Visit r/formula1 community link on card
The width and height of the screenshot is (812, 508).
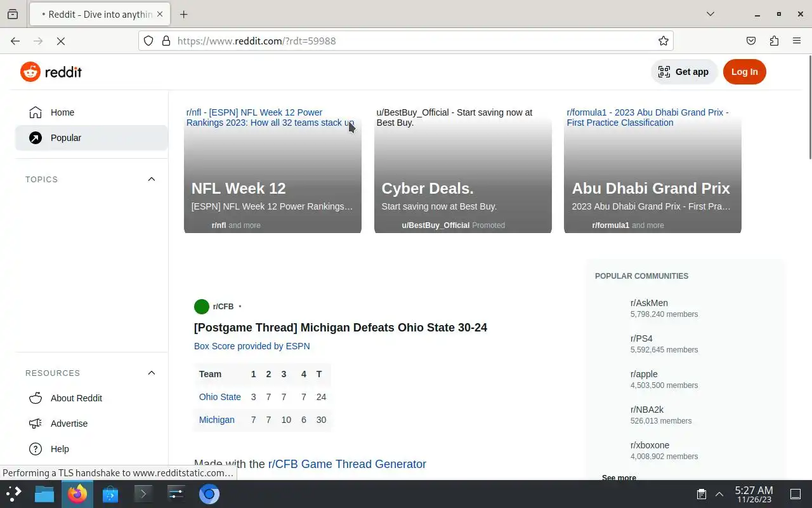(x=610, y=225)
